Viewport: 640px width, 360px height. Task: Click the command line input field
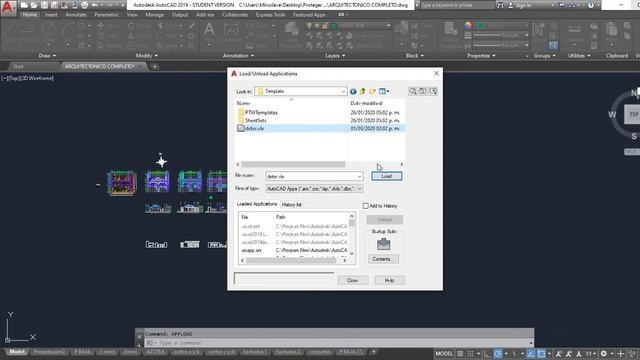(339, 343)
